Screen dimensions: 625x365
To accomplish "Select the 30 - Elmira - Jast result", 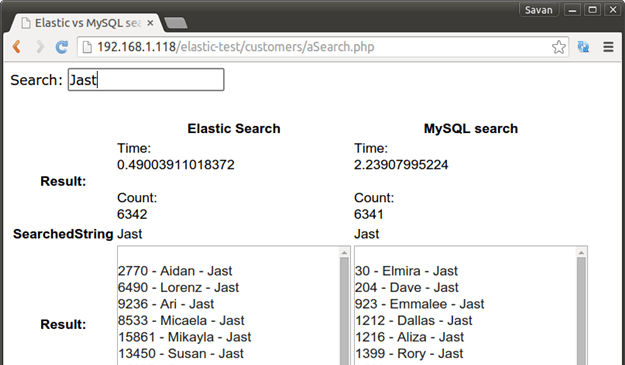I will (x=406, y=271).
